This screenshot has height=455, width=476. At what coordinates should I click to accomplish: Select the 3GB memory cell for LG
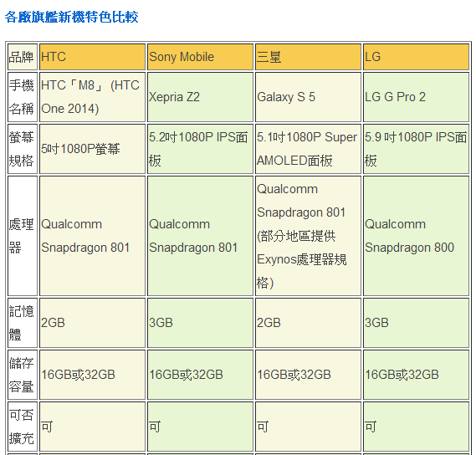417,323
